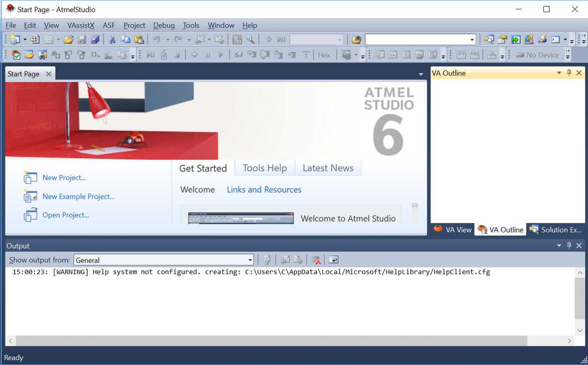Expand the Show output from dropdown
Screen dimensions: 588x365
[250, 260]
